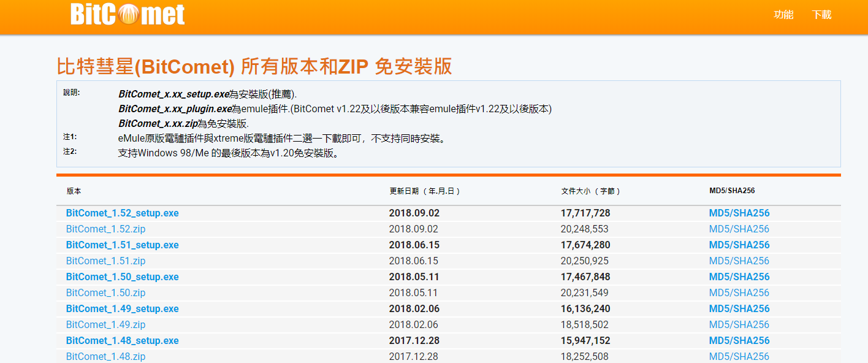868x363 pixels.
Task: Select date 2018.09.02 in setup.exe row
Action: [x=414, y=213]
